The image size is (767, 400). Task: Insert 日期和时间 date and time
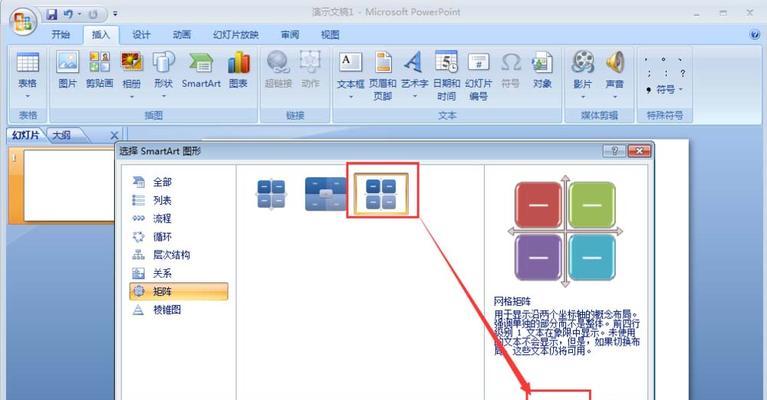pos(446,76)
